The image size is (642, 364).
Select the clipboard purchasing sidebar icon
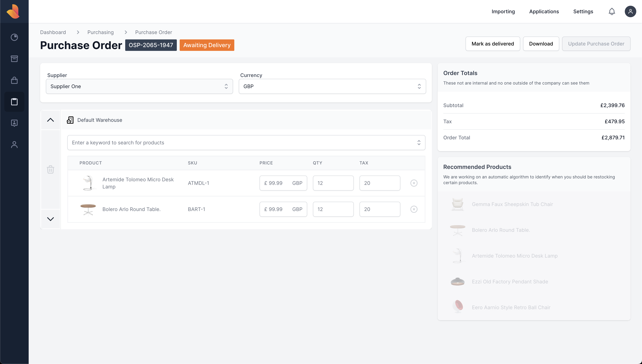14,102
